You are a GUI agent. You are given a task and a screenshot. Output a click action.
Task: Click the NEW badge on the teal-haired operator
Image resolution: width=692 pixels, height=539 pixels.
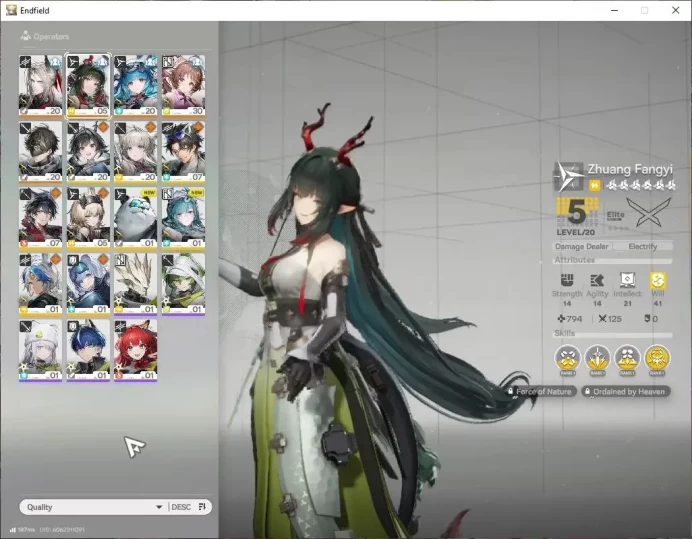coord(196,193)
